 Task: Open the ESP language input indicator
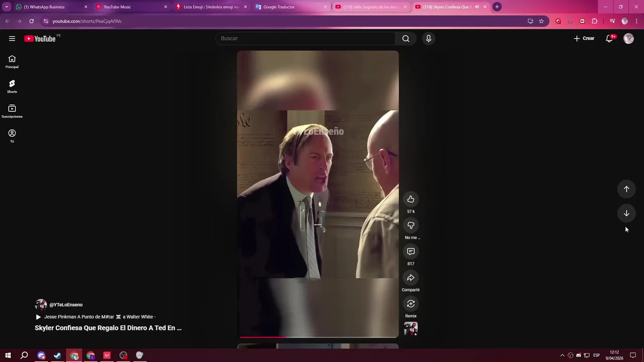(596, 355)
